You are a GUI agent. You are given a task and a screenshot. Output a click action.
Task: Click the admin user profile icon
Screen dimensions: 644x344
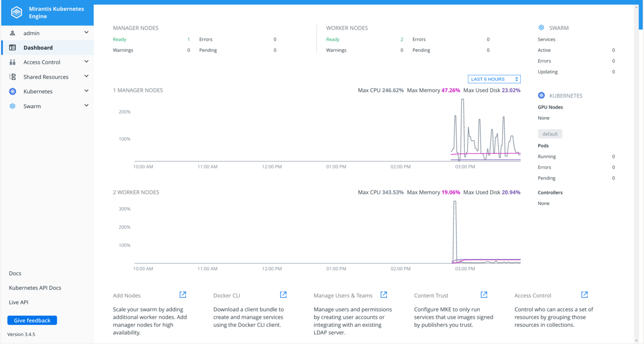coord(13,33)
